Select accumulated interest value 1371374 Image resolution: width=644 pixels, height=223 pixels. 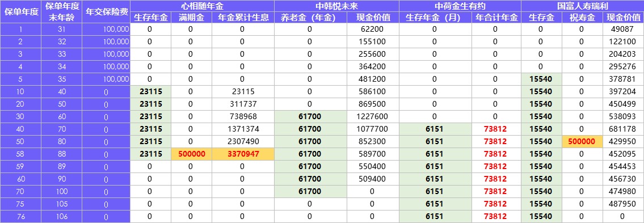(243, 129)
